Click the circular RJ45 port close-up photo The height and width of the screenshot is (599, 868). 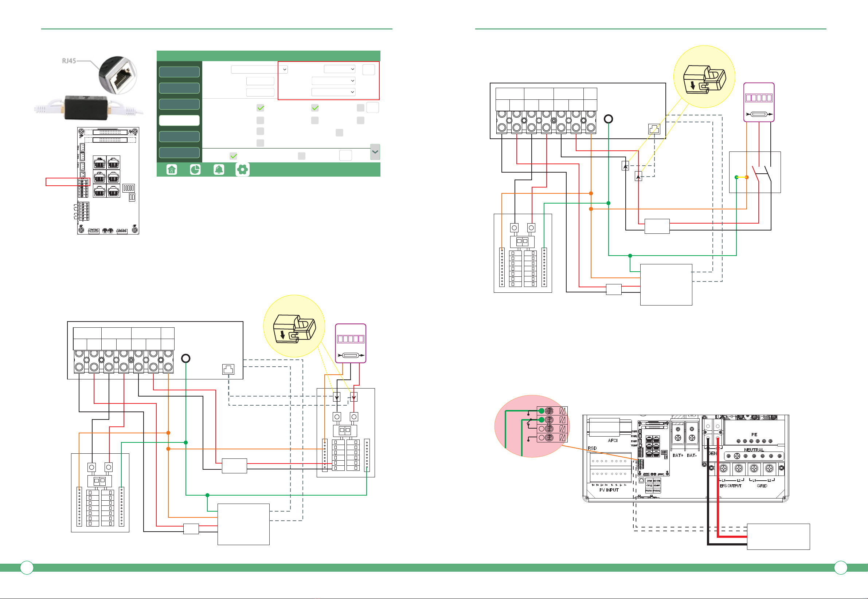point(118,75)
